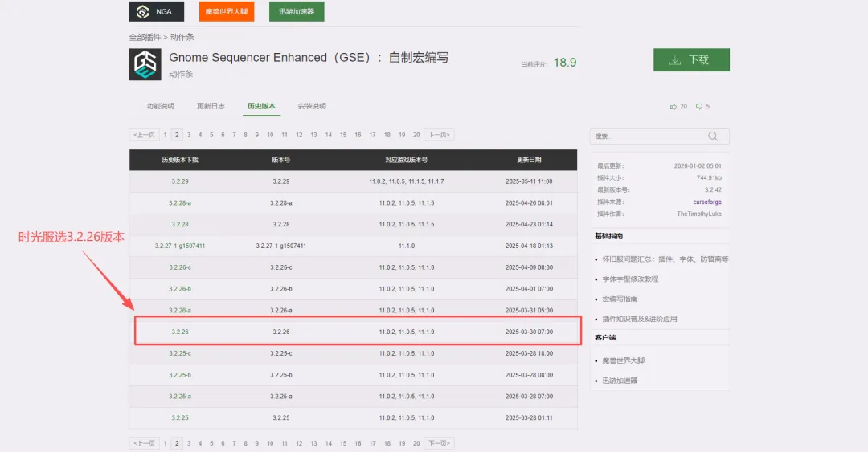Viewport: 868px width, 452px height.
Task: Switch to the 功能说明 tab
Action: 160,106
